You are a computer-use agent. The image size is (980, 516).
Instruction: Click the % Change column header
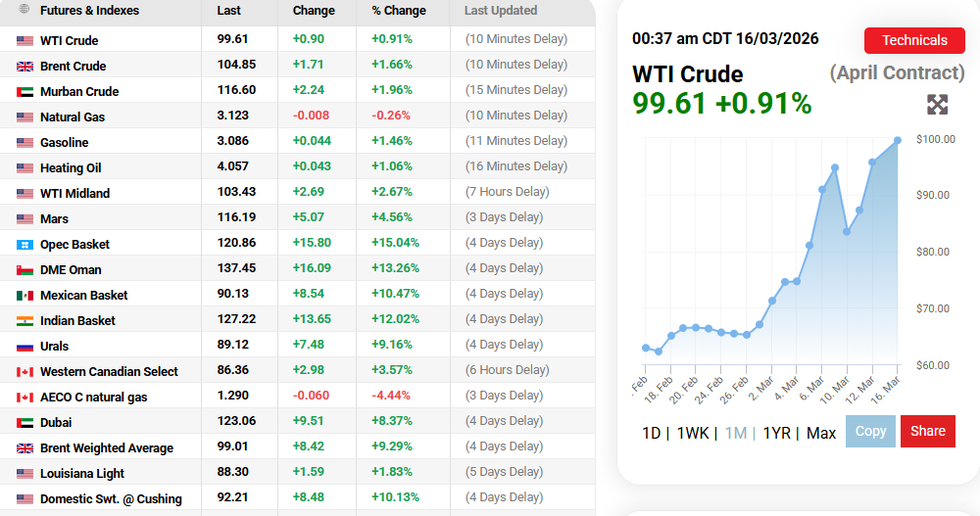[399, 11]
